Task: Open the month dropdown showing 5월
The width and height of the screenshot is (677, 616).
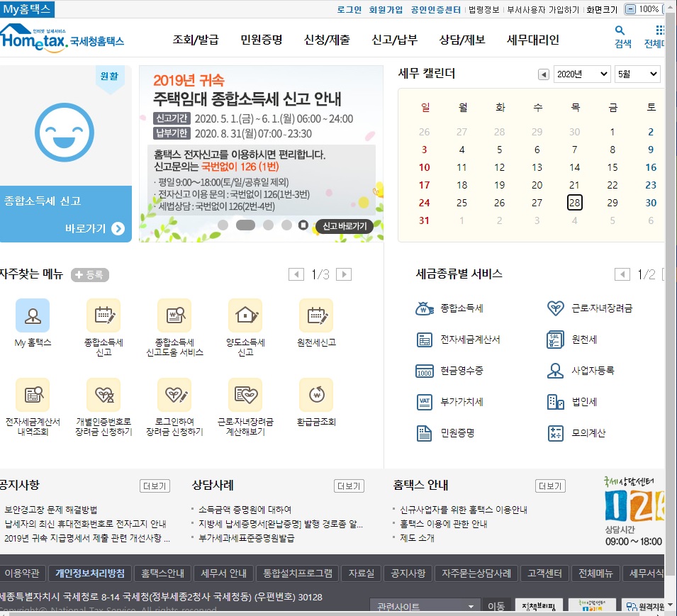Action: click(x=638, y=74)
